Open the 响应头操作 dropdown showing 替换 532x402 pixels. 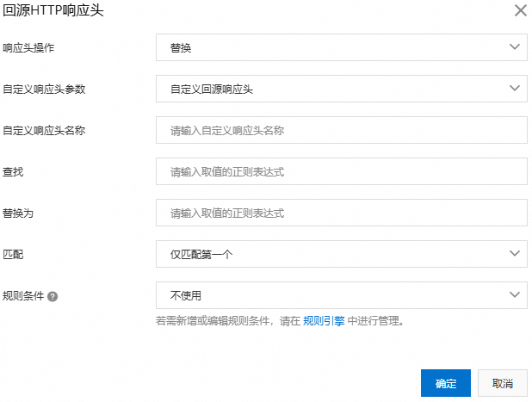(341, 47)
